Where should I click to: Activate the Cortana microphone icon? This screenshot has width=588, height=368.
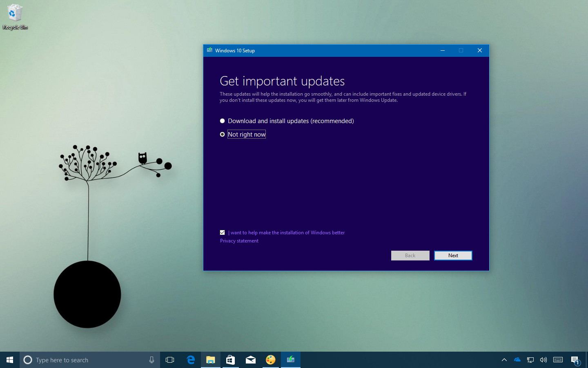coord(151,360)
